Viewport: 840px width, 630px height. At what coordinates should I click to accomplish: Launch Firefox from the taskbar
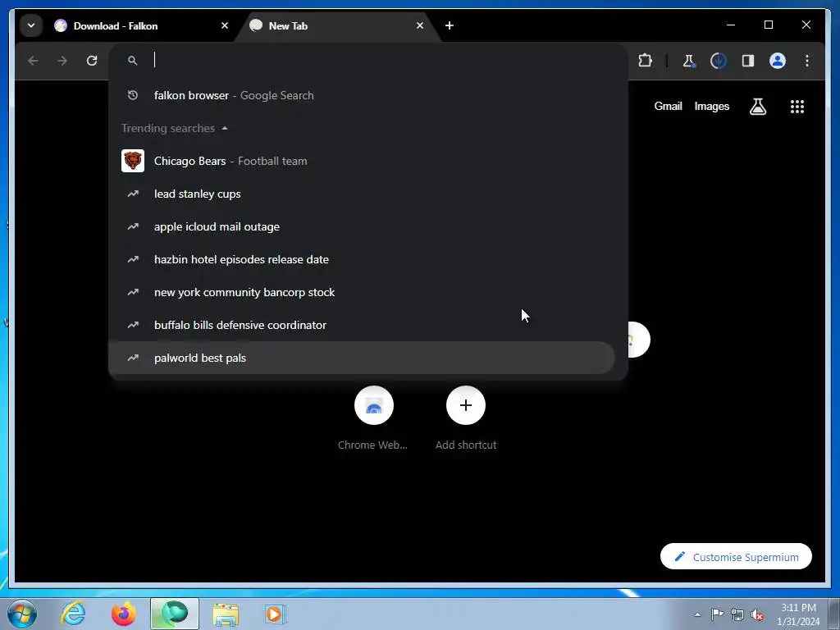click(124, 614)
